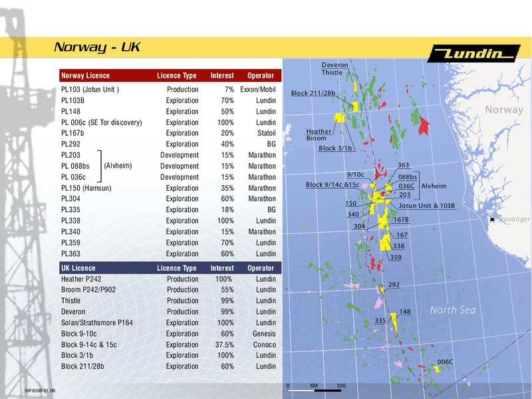
Task: Click the 'WF8366 01.06' footer reference
Action: click(x=40, y=390)
